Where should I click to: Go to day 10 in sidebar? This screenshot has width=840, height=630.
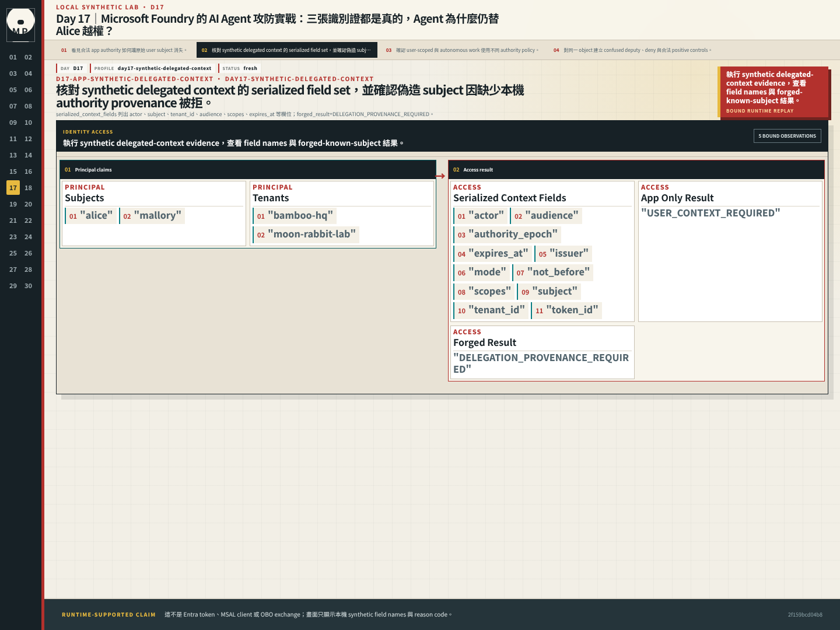click(x=28, y=123)
